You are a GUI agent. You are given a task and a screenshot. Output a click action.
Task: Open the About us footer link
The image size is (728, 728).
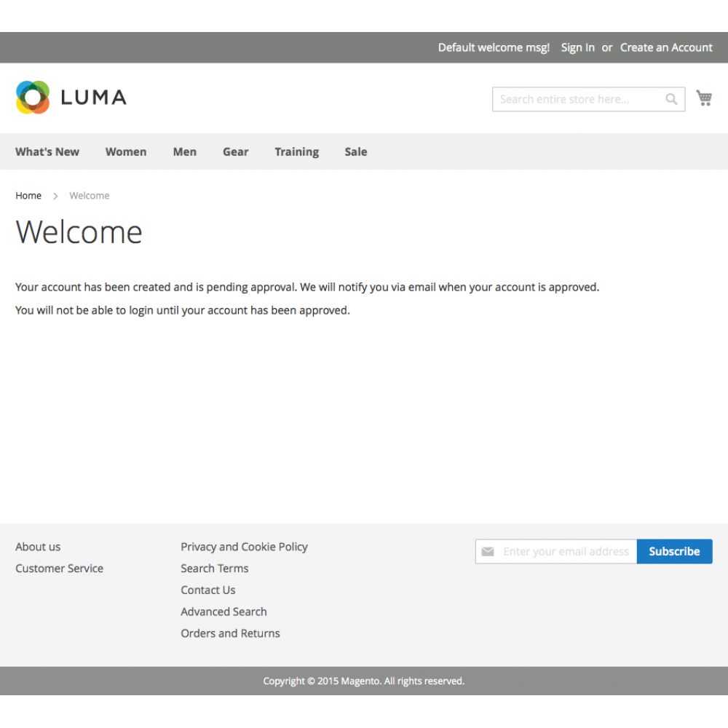click(x=38, y=547)
